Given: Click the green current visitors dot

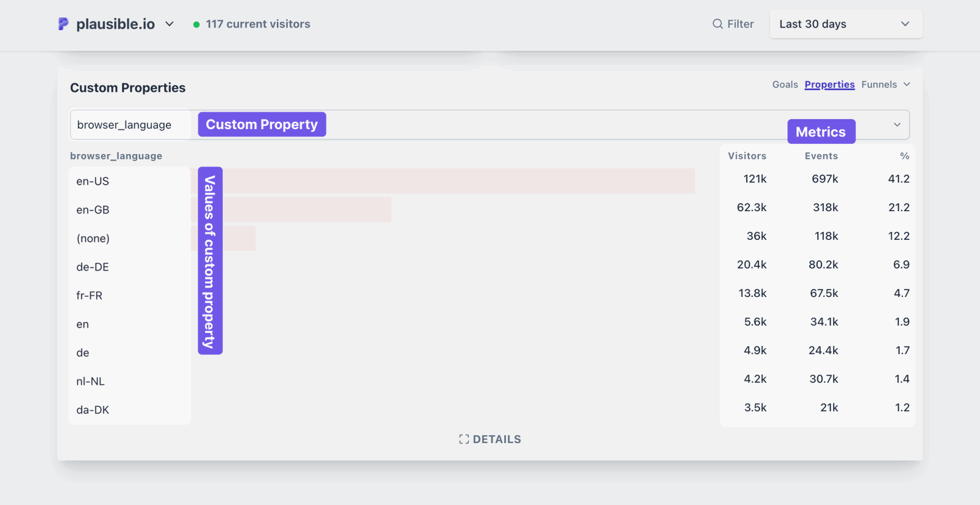Looking at the screenshot, I should click(196, 24).
